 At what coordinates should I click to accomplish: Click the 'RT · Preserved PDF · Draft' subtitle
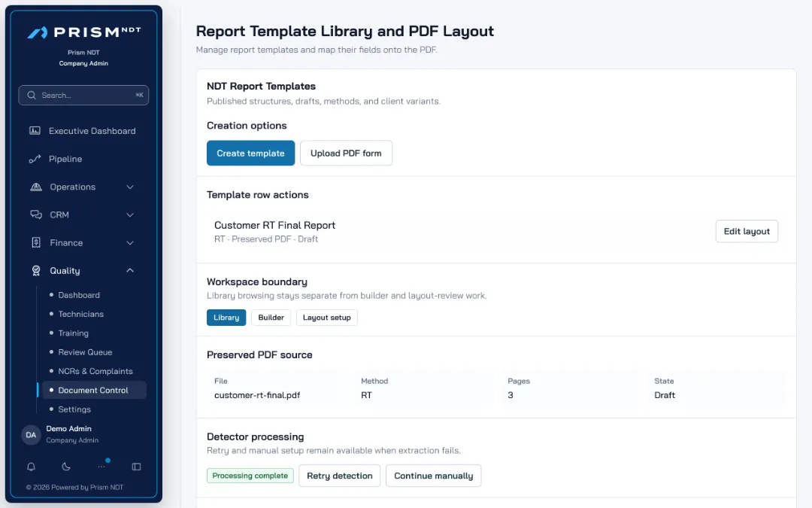pos(266,239)
